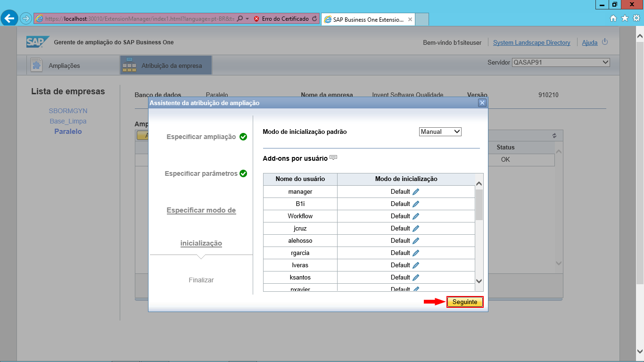644x362 pixels.
Task: Click the browser back arrow button
Action: [x=9, y=18]
